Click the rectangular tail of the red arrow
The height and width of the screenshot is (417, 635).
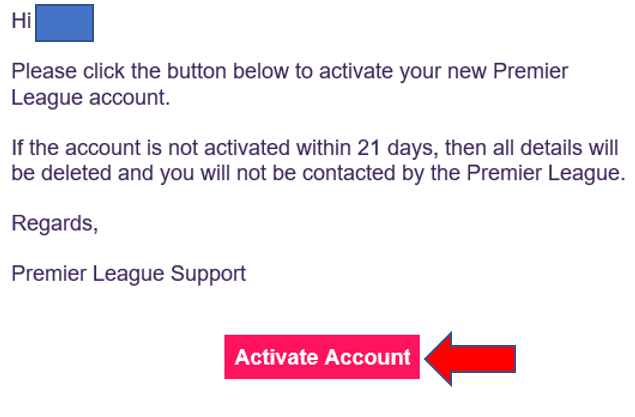[x=492, y=357]
